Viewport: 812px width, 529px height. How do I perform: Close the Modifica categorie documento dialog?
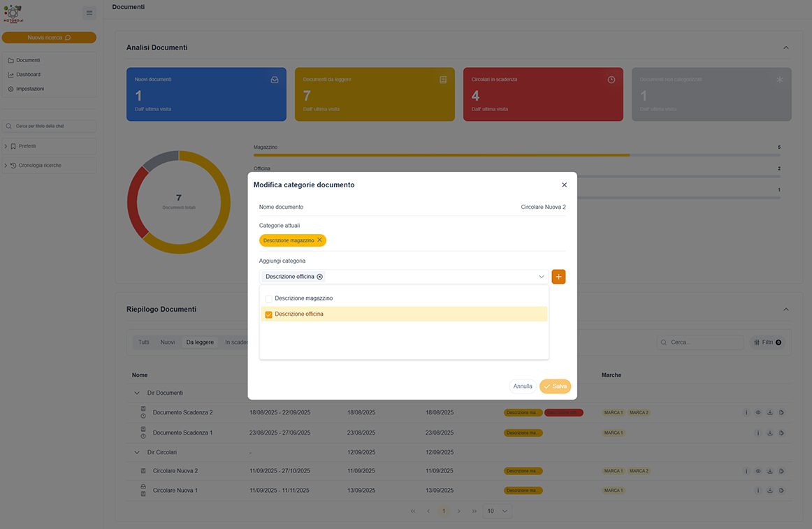tap(564, 185)
